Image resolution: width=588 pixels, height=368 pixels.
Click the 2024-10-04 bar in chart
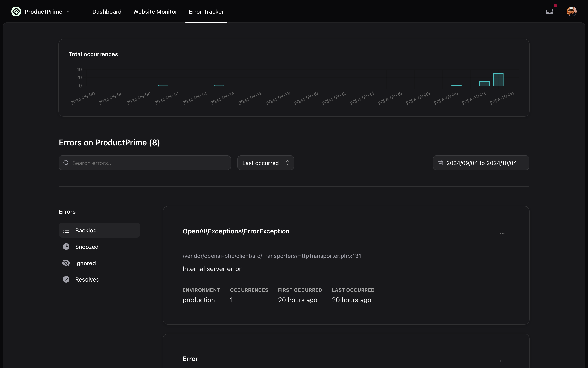[498, 80]
